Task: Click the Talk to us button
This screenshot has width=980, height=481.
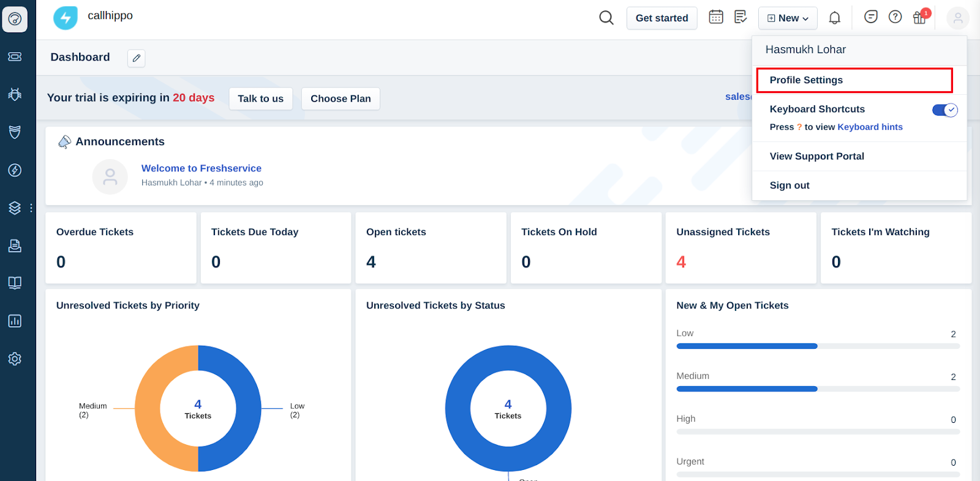Action: point(260,99)
